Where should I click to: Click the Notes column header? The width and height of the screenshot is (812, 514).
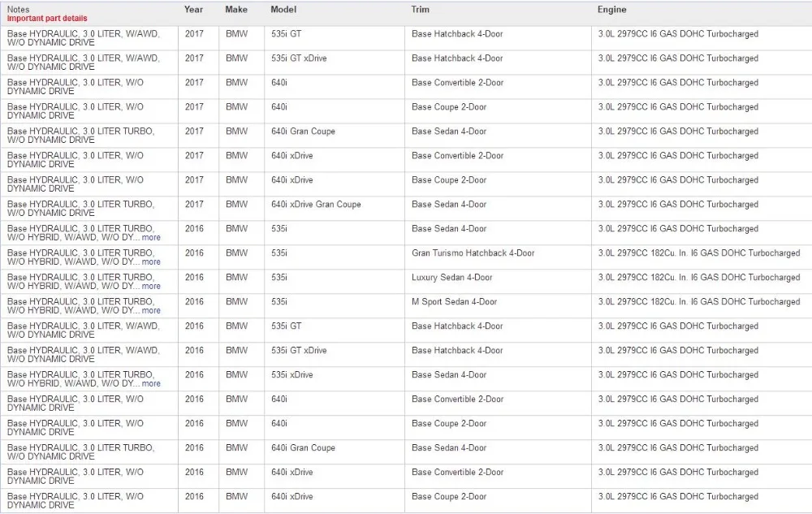18,9
